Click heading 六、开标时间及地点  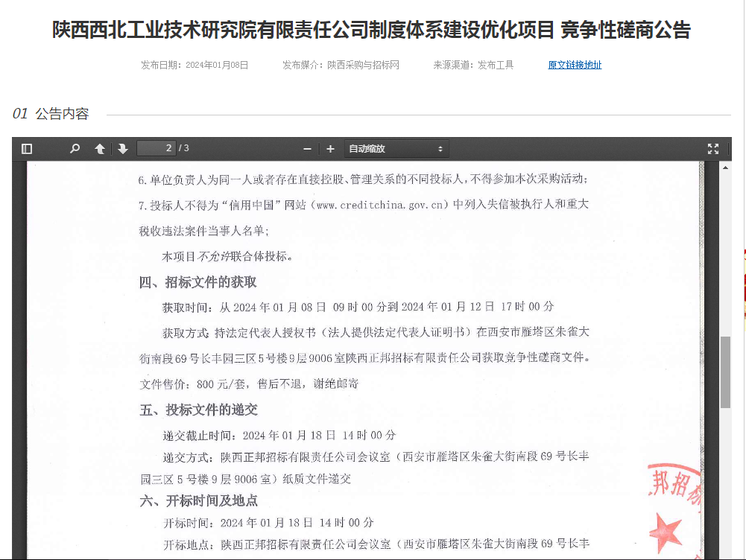coord(198,500)
